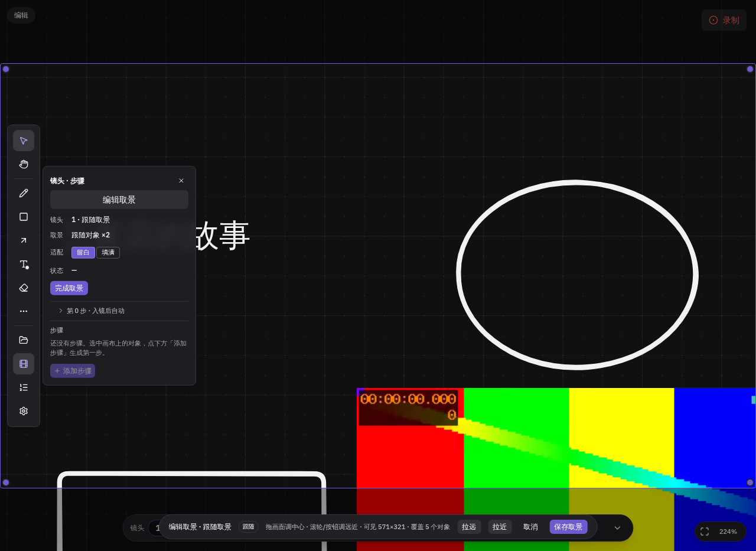Expand the bottom bar chevron
The width and height of the screenshot is (756, 551).
[618, 528]
